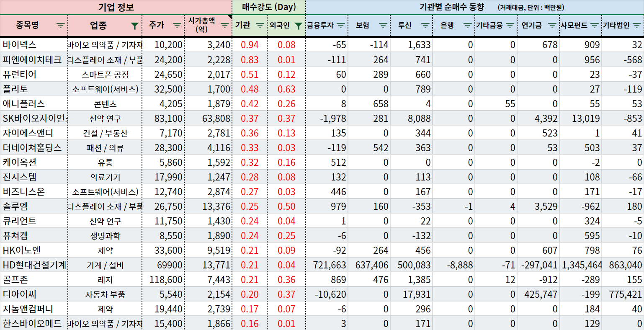Select the 바이넥스 stock name cell
Image resolution: width=644 pixels, height=330 pixels.
(33, 45)
